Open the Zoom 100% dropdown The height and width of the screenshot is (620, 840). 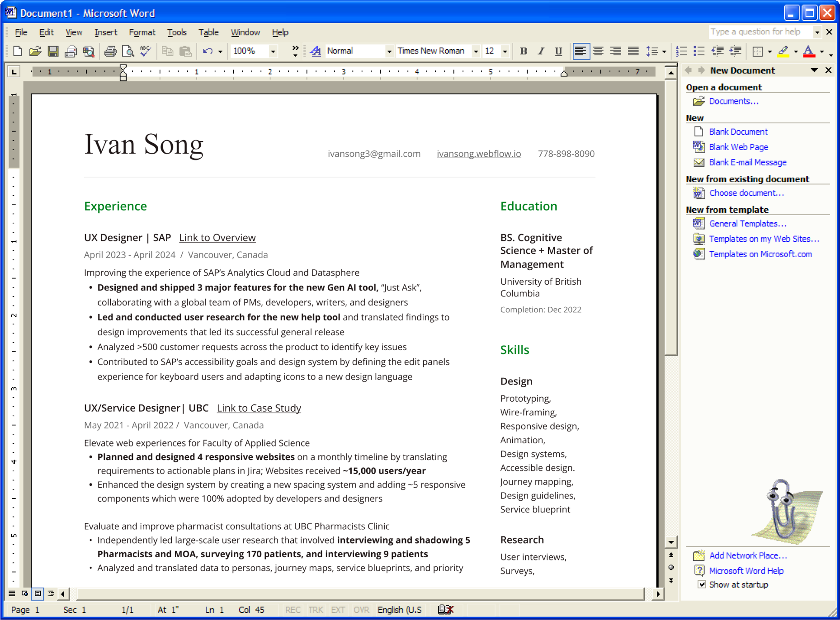click(273, 52)
